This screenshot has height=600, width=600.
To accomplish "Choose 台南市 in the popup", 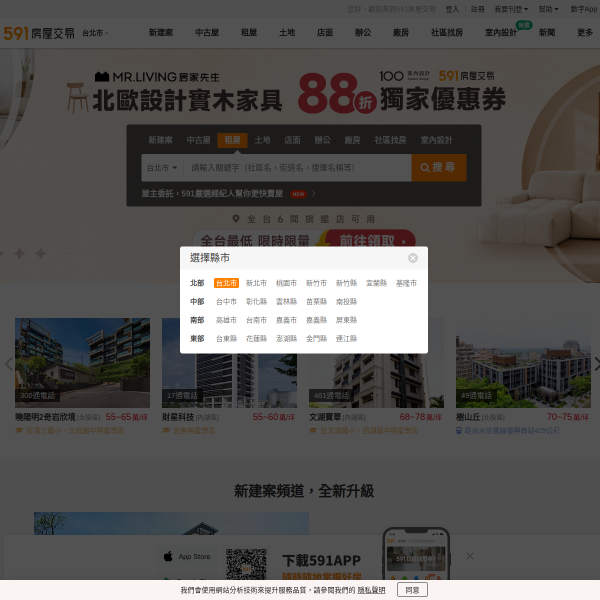I will point(256,320).
